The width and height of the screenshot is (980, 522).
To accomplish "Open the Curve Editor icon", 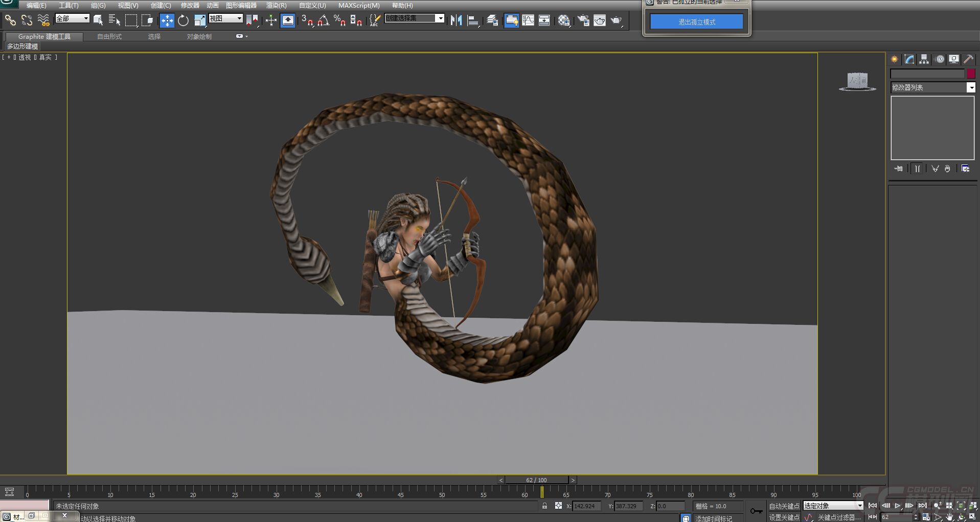I will [528, 20].
